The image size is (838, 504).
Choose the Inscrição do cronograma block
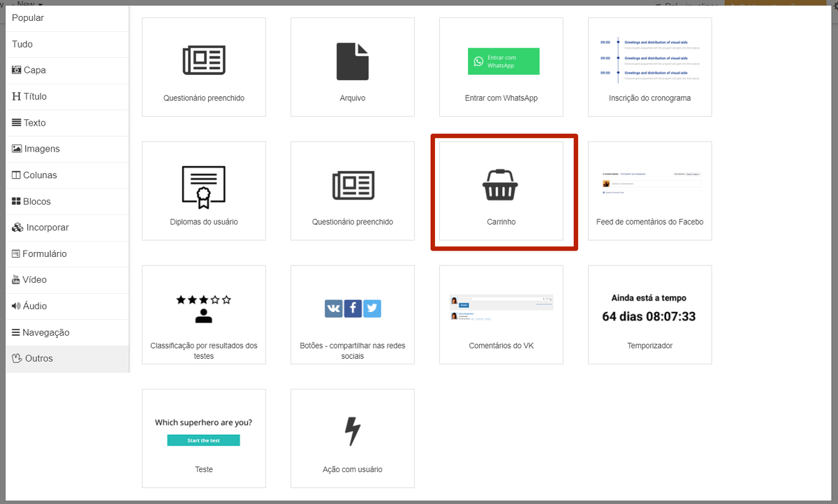tap(649, 67)
